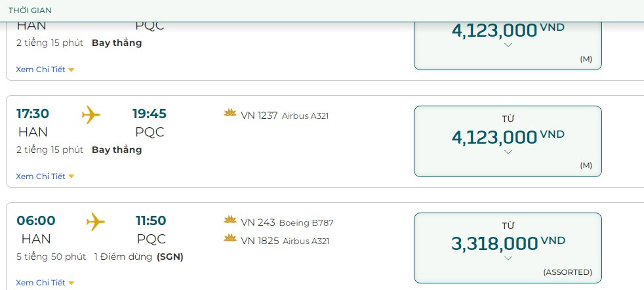Click the 11:50 PQC arrival time
The image size is (644, 290).
pos(151,221)
